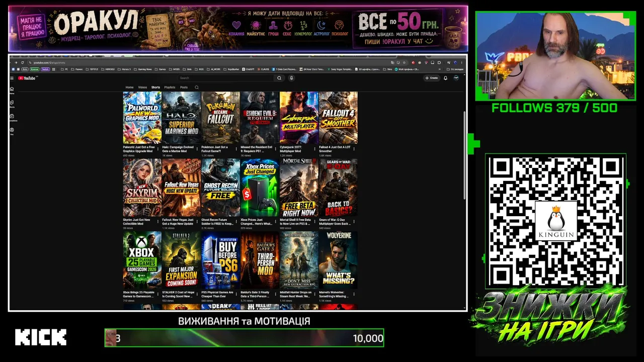
Task: Focus the YouTube Search field
Action: click(226, 78)
